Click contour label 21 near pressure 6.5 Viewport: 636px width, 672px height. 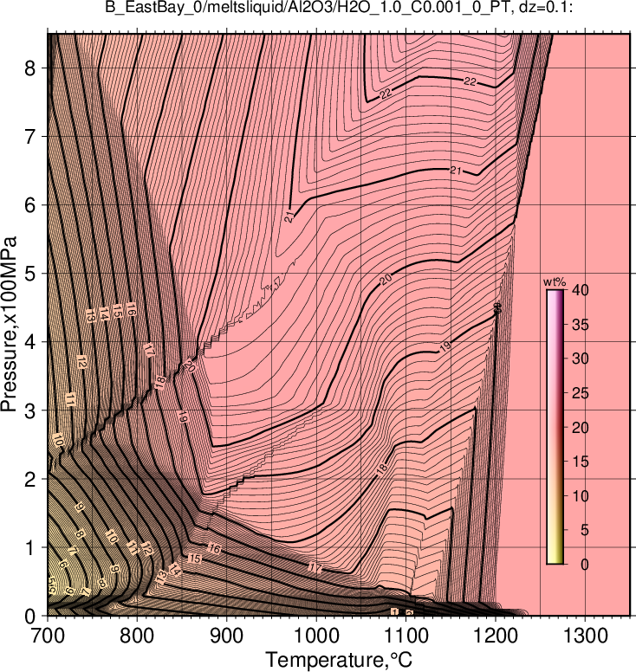pyautogui.click(x=456, y=171)
